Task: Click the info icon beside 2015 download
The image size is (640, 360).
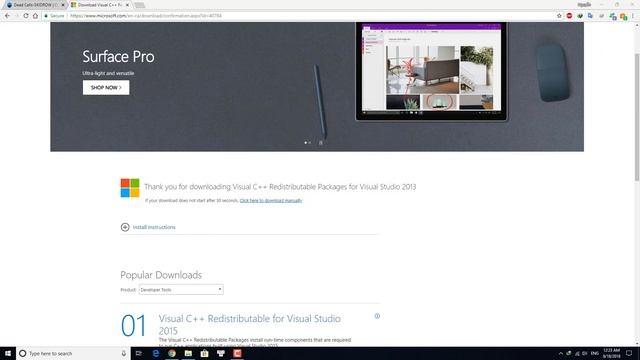Action: [x=377, y=316]
